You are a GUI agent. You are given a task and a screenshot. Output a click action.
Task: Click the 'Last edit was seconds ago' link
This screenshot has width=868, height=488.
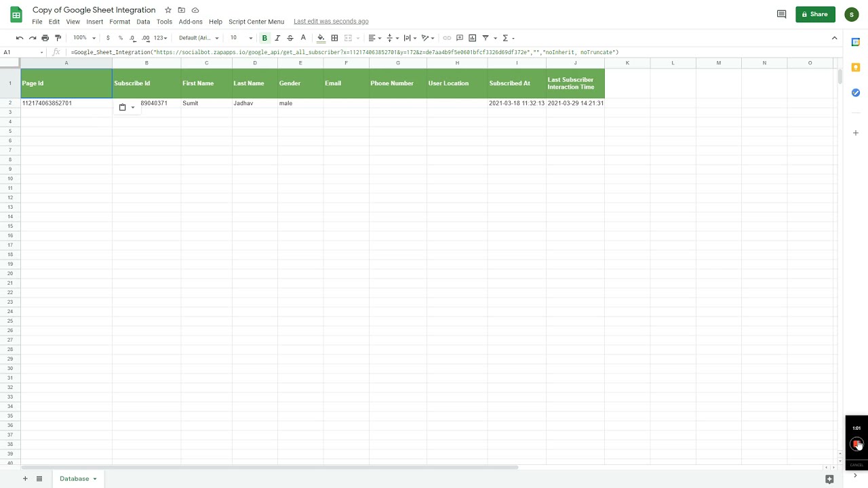click(x=331, y=22)
